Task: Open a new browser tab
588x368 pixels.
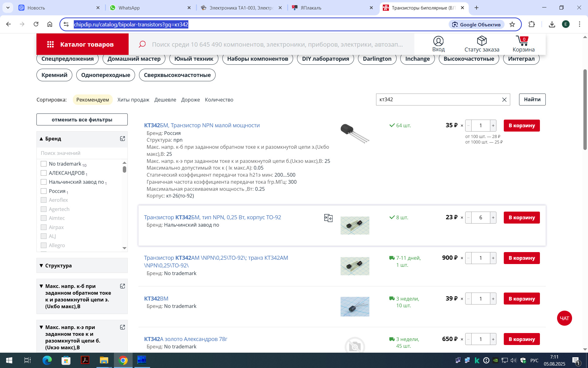Action: coord(477,8)
